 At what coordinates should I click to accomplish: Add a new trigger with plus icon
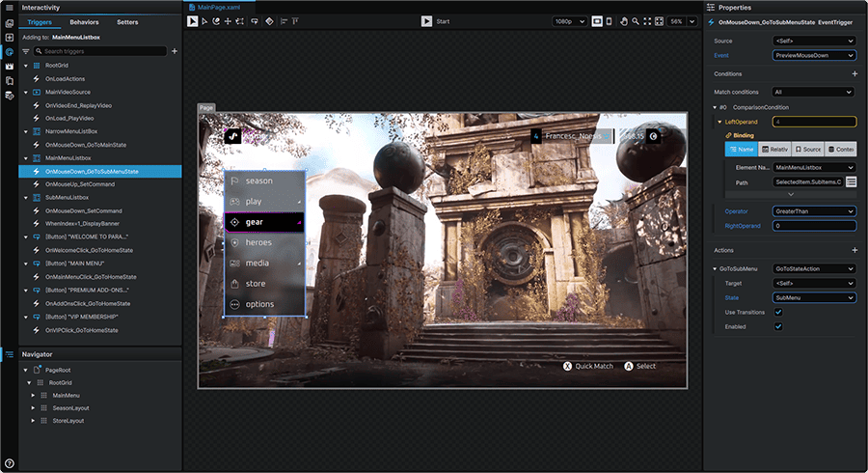(175, 51)
